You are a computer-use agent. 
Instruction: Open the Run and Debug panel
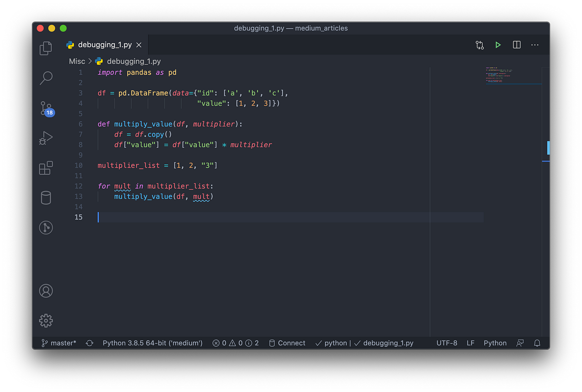46,138
